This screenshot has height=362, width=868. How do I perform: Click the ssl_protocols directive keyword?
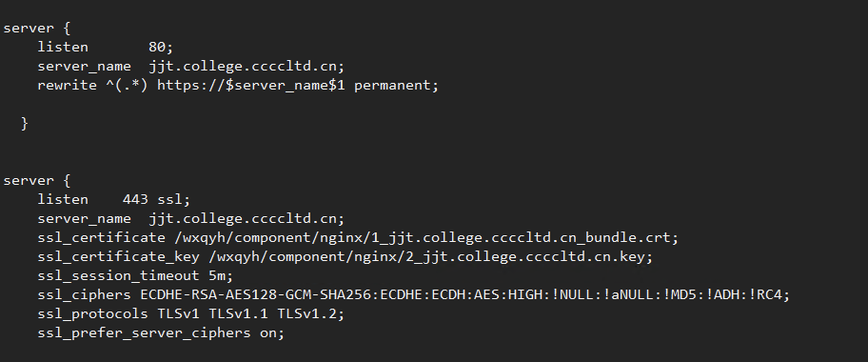pos(93,313)
